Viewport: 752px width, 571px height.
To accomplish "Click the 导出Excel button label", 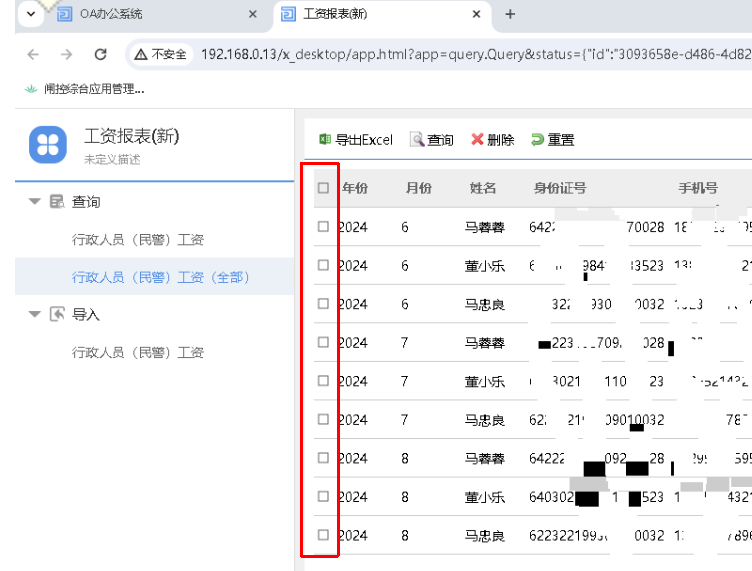I will (x=364, y=140).
